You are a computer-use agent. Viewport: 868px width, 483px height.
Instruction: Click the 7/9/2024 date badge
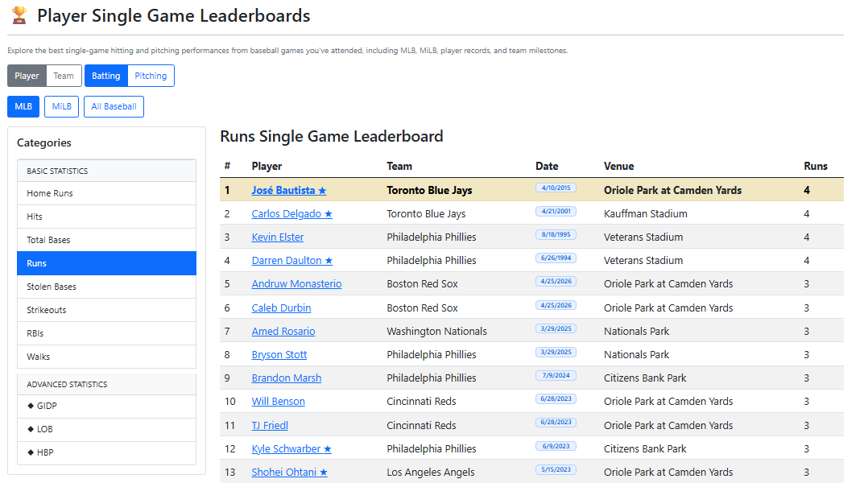click(x=556, y=375)
